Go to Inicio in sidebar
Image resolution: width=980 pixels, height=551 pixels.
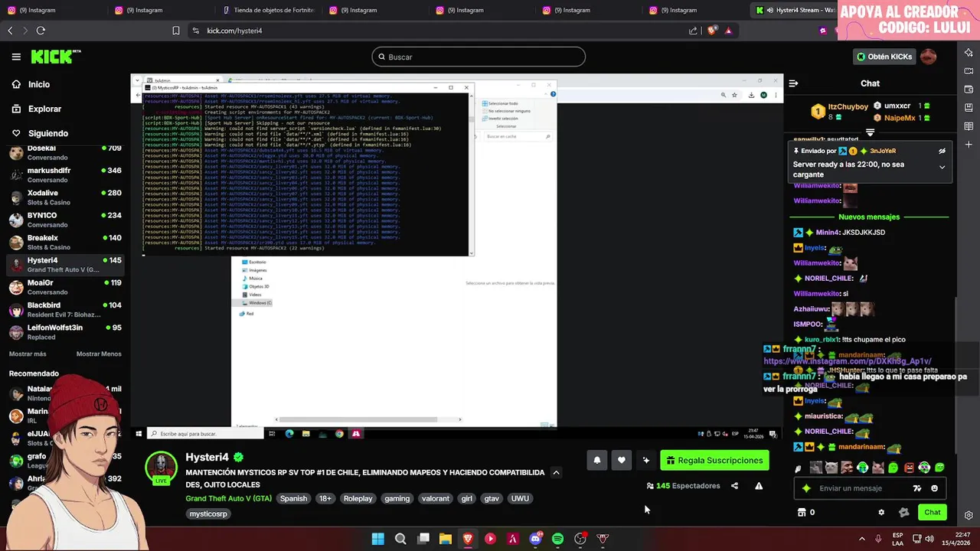pos(38,84)
